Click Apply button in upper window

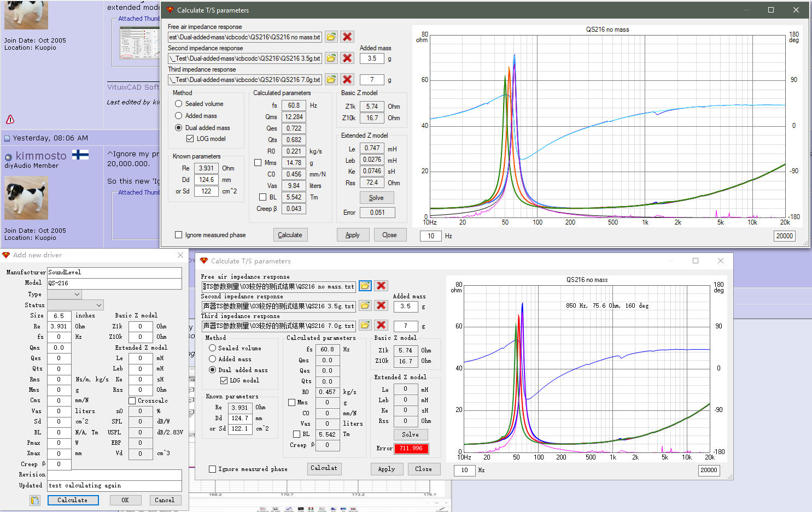click(x=353, y=235)
